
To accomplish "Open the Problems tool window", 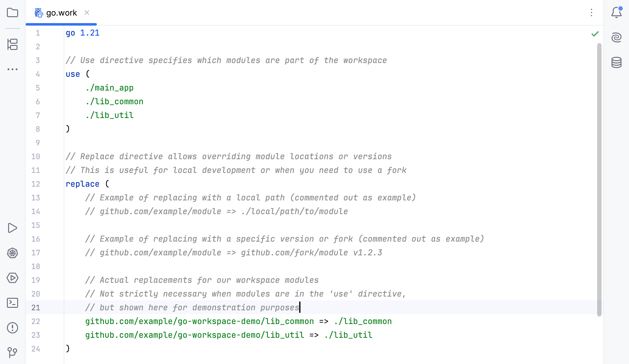I will tap(12, 328).
